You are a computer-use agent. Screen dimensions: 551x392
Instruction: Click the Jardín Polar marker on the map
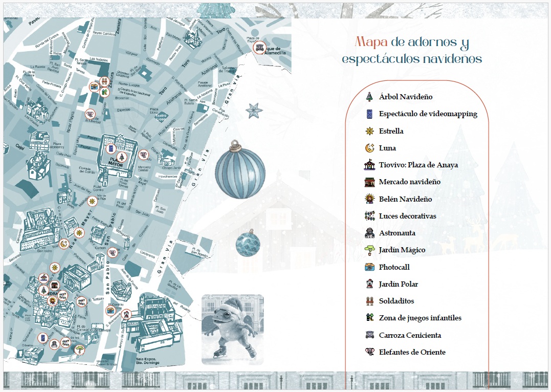point(127,314)
